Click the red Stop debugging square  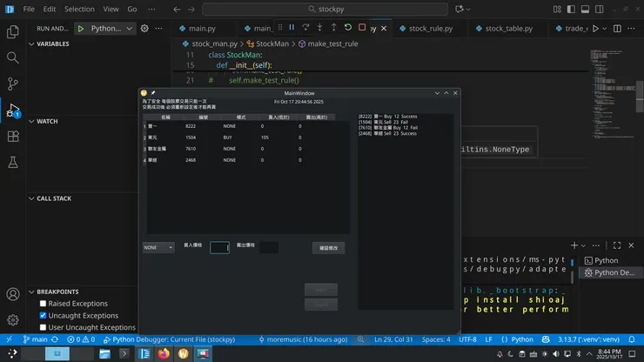tap(362, 28)
